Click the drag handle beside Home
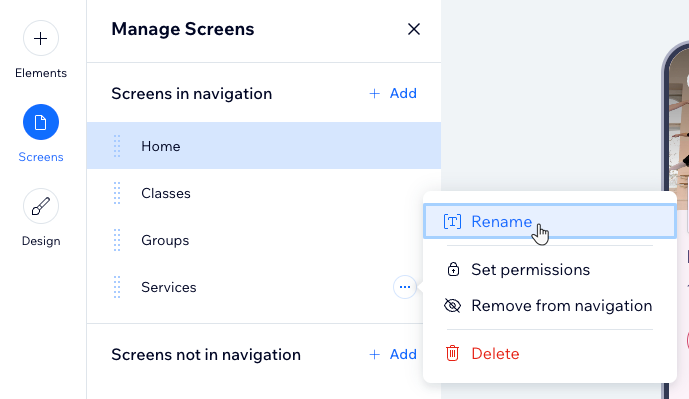This screenshot has width=689, height=399. click(117, 146)
